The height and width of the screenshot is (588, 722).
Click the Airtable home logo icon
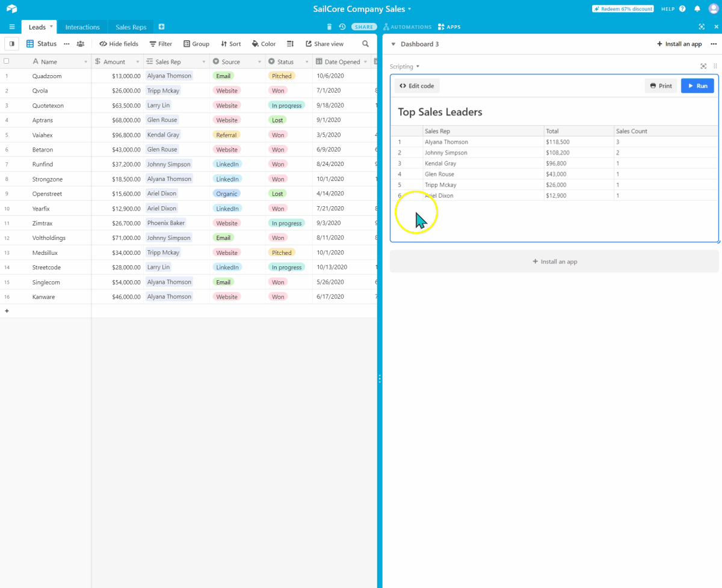pos(12,9)
